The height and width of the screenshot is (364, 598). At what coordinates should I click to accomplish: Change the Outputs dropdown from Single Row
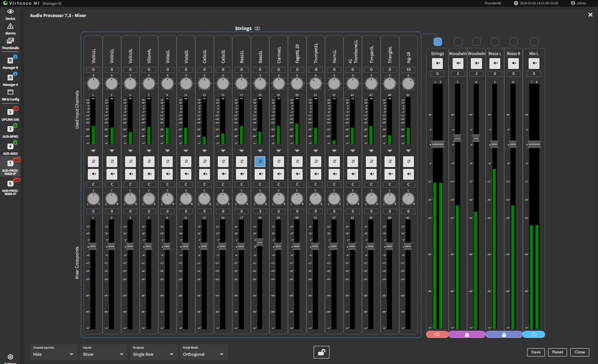[x=153, y=354]
